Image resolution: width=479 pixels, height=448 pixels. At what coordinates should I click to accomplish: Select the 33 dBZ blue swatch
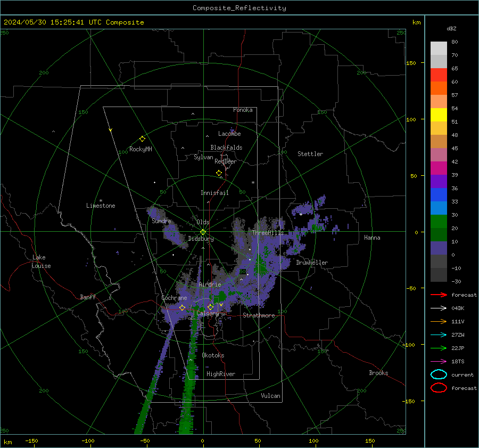point(439,194)
